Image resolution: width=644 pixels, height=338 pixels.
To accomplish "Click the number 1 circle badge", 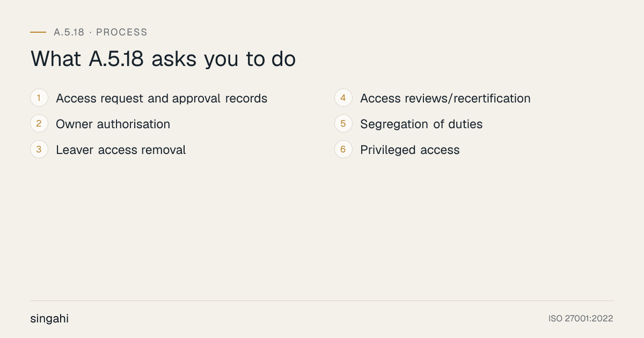I will pos(39,98).
